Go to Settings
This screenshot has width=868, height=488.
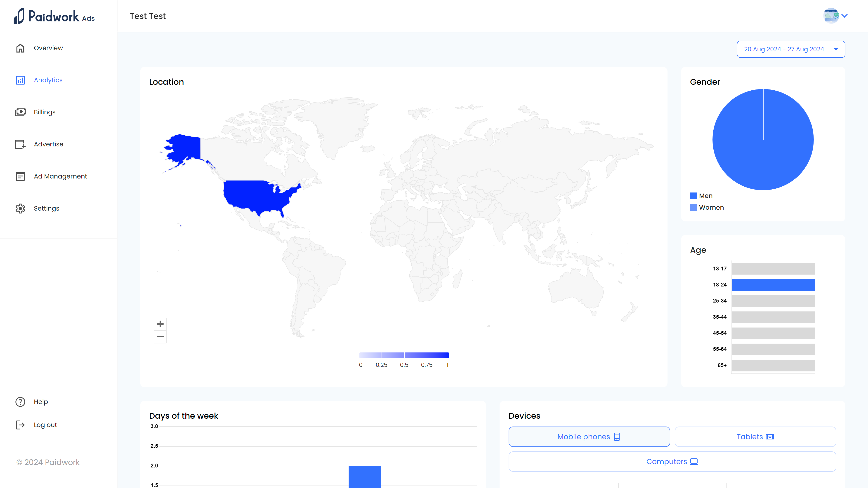pyautogui.click(x=47, y=209)
